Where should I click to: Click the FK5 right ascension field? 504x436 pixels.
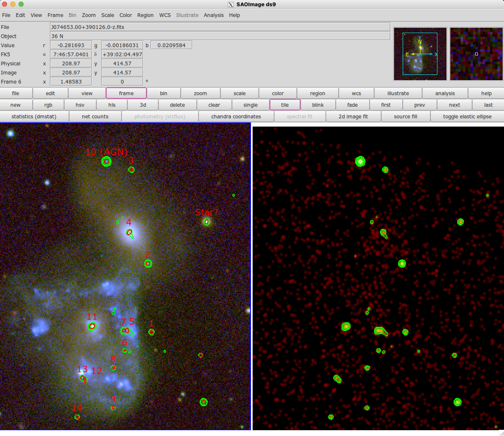(x=71, y=55)
